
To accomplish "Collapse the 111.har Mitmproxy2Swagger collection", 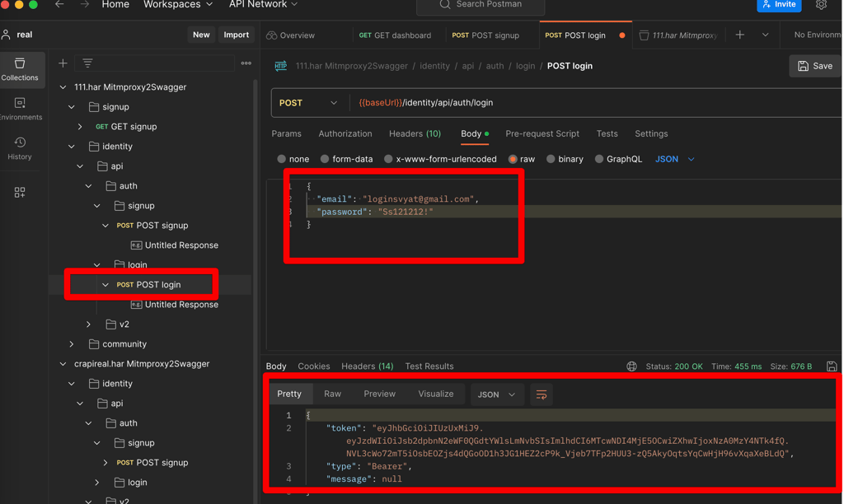I will pyautogui.click(x=63, y=87).
